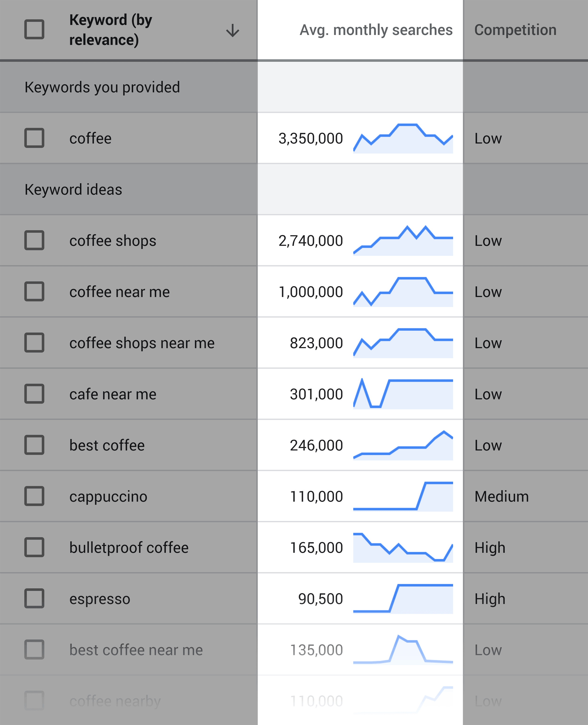Viewport: 588px width, 725px height.
Task: Toggle the select-all checkbox in header
Action: (x=34, y=29)
